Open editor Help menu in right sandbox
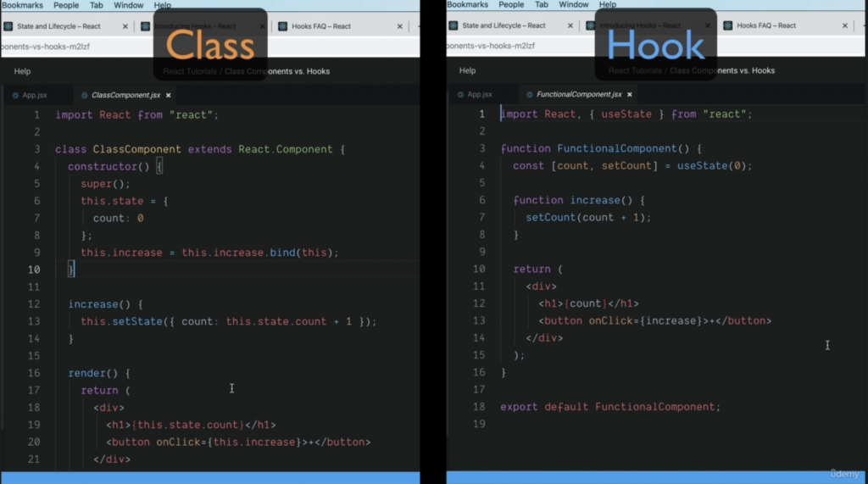The image size is (868, 484). coord(467,71)
